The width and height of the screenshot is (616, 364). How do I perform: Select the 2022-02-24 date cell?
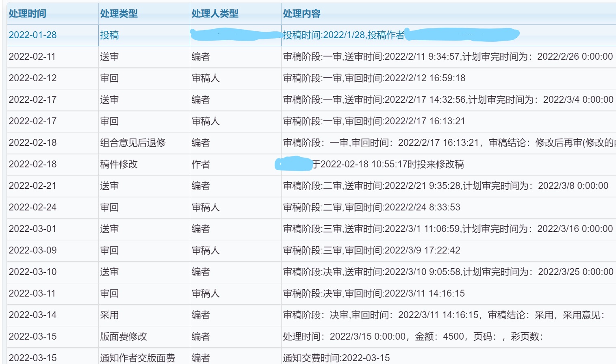(33, 208)
